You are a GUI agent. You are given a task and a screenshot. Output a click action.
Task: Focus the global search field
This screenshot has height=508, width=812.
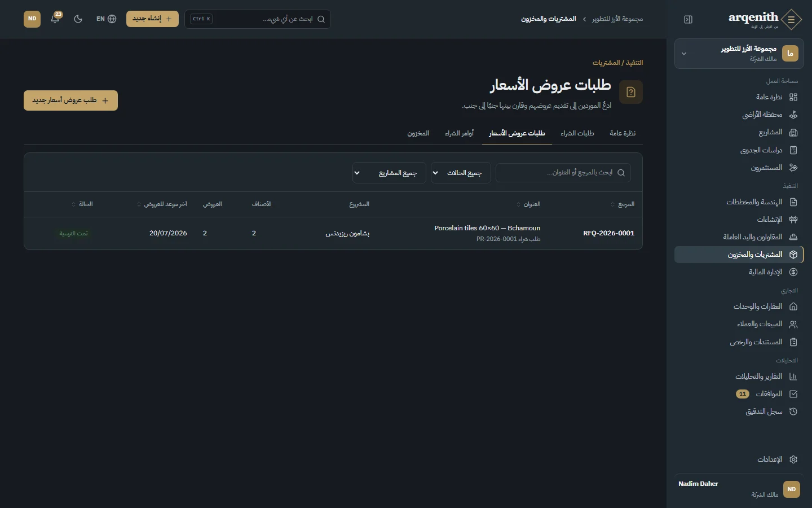pyautogui.click(x=258, y=19)
